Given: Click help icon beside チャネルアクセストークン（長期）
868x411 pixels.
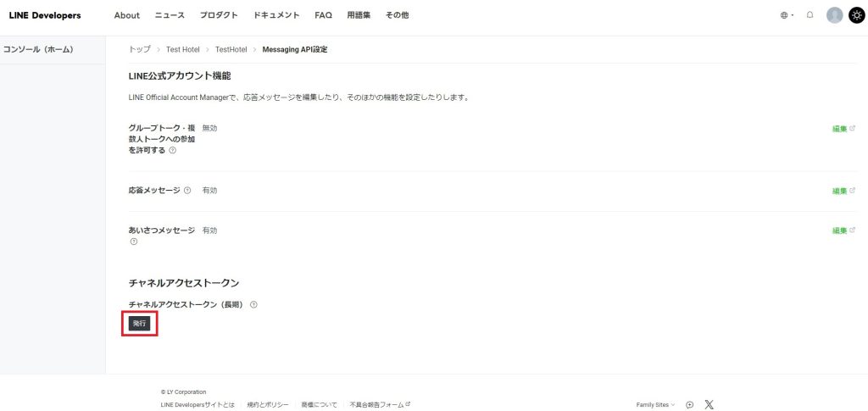Looking at the screenshot, I should click(253, 304).
